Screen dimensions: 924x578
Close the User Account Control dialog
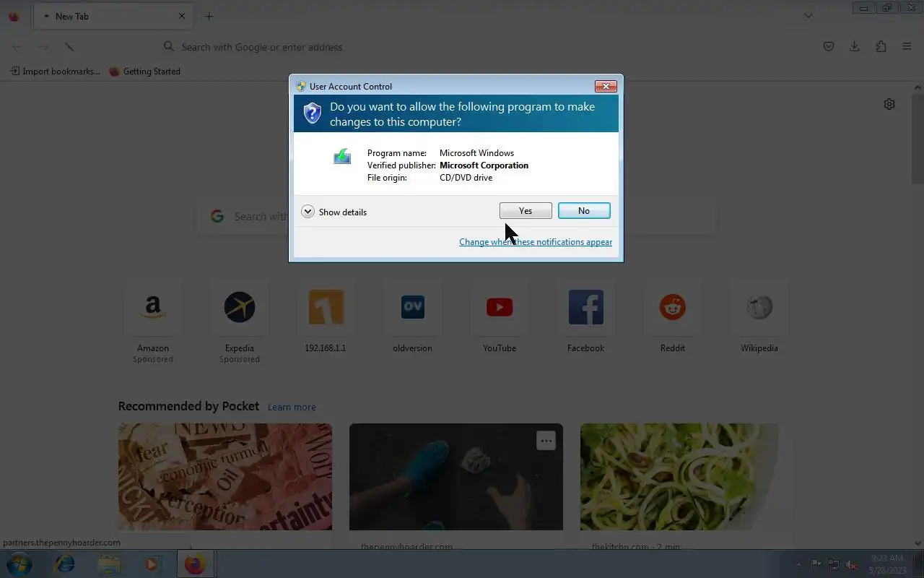(x=606, y=86)
